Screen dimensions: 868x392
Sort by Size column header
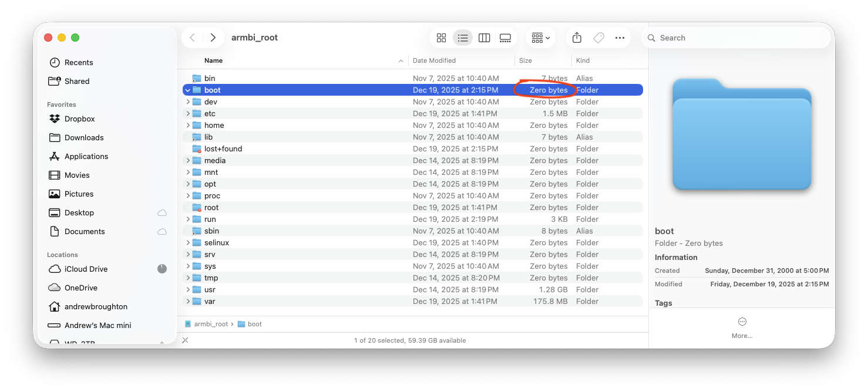525,60
